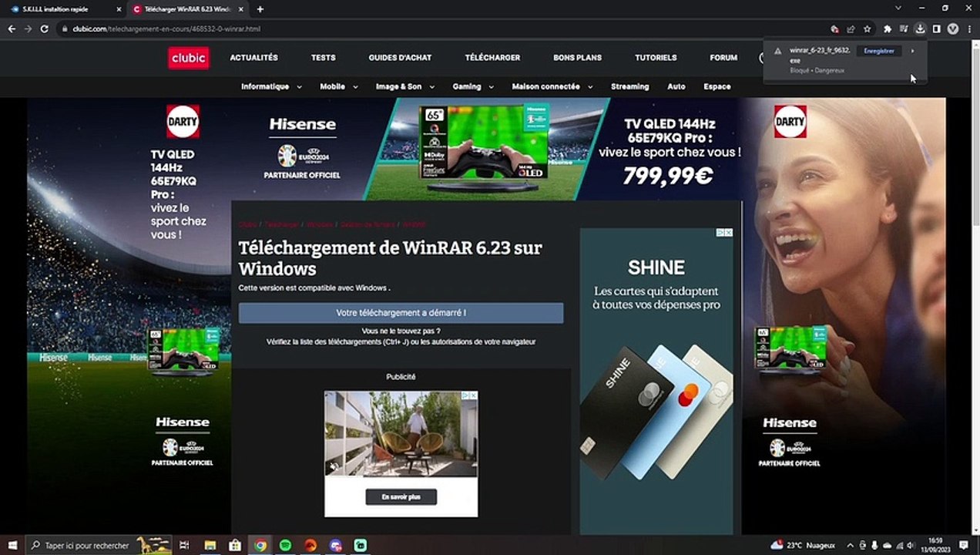
Task: Expand download options arrow next to Enregistrer
Action: coord(912,51)
